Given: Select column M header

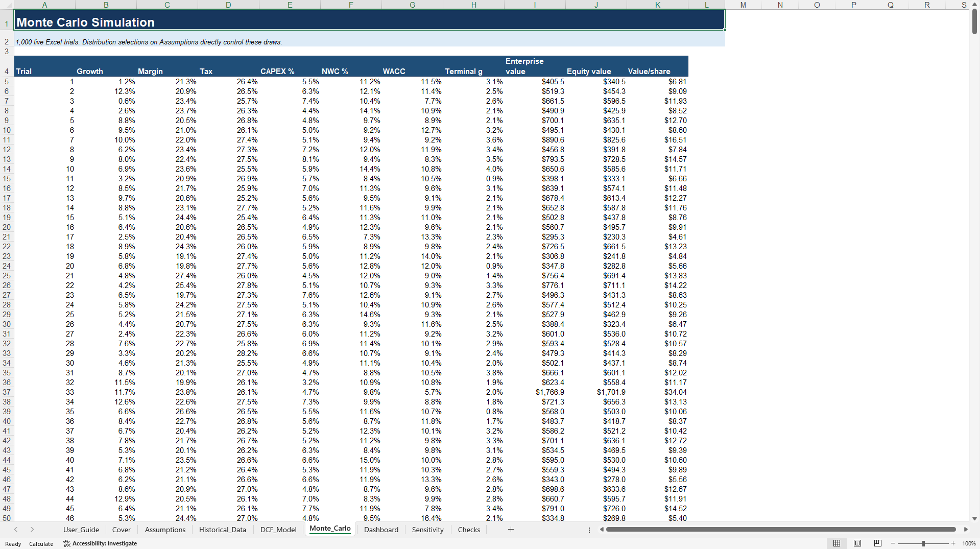Looking at the screenshot, I should (x=743, y=5).
